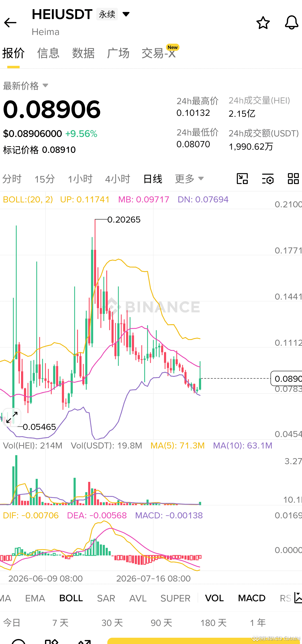Viewport: 302px width, 644px height.
Task: Expand chart to fullscreen
Action: click(12, 417)
